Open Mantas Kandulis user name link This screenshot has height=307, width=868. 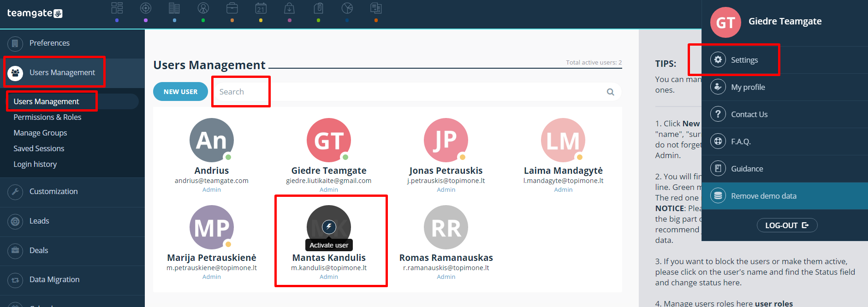329,258
